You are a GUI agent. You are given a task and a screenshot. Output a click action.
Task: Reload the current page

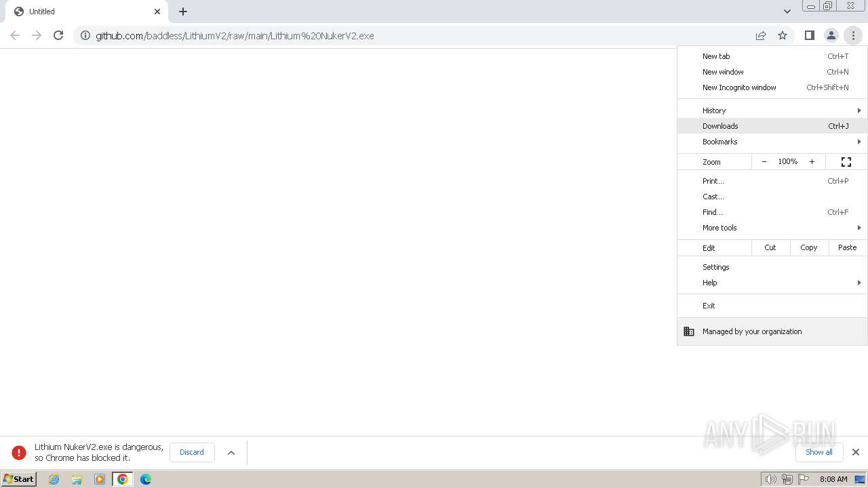[58, 35]
